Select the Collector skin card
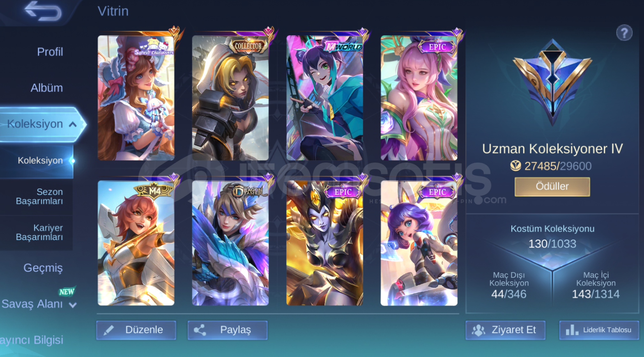 [230, 98]
